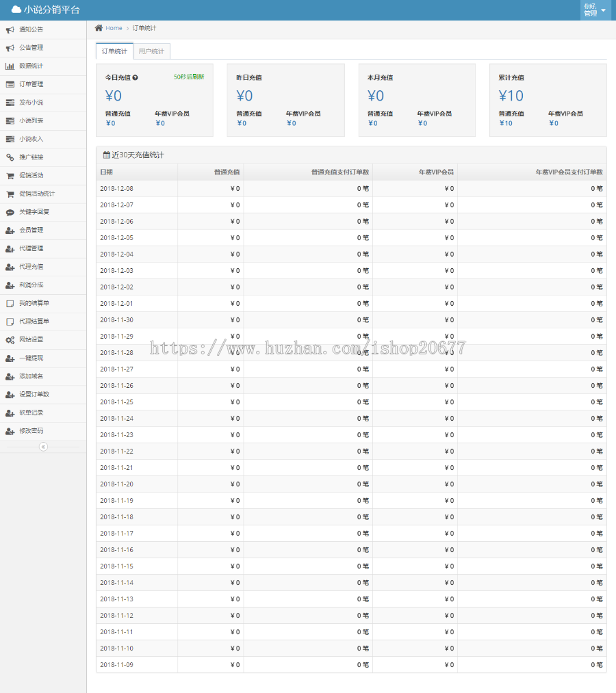Click the ¥10 total under 累计充值
This screenshot has height=693, width=616.
[511, 96]
